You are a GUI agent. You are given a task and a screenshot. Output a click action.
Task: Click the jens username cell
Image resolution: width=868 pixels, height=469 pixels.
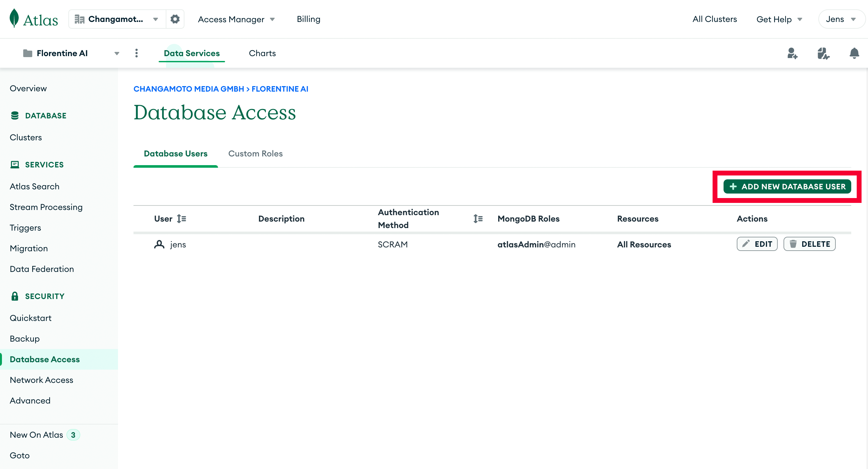(178, 244)
